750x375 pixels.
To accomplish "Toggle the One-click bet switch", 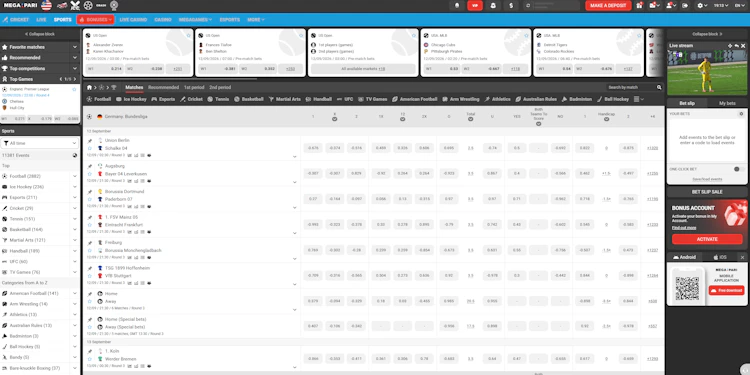I will coord(739,169).
